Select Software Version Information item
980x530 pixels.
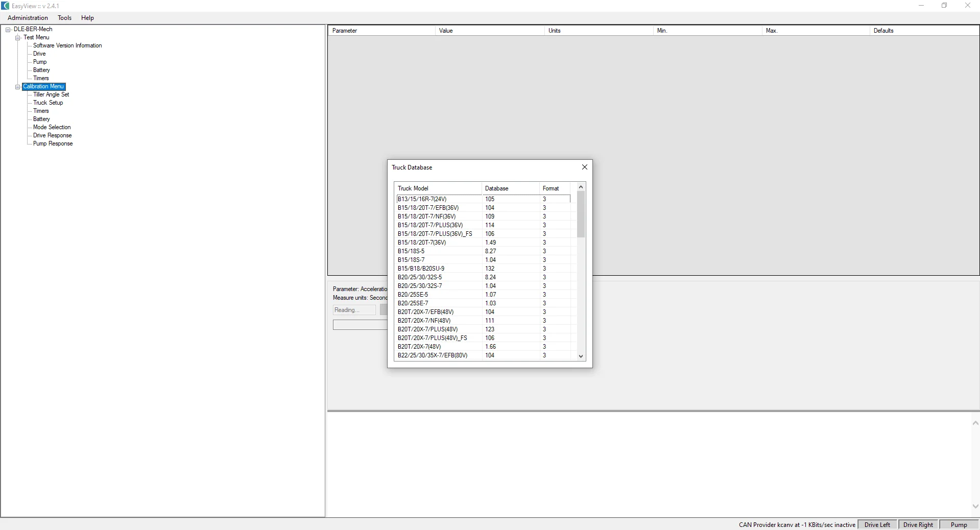67,45
